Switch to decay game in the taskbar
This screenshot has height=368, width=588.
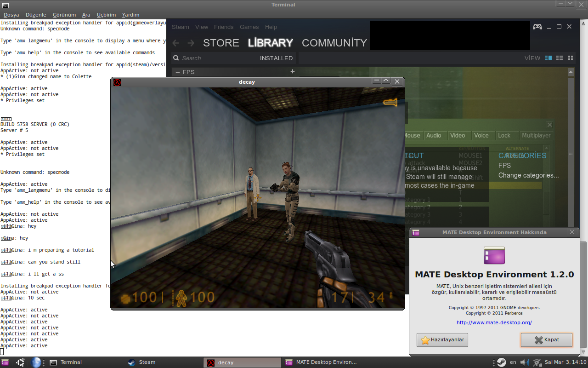click(x=243, y=362)
